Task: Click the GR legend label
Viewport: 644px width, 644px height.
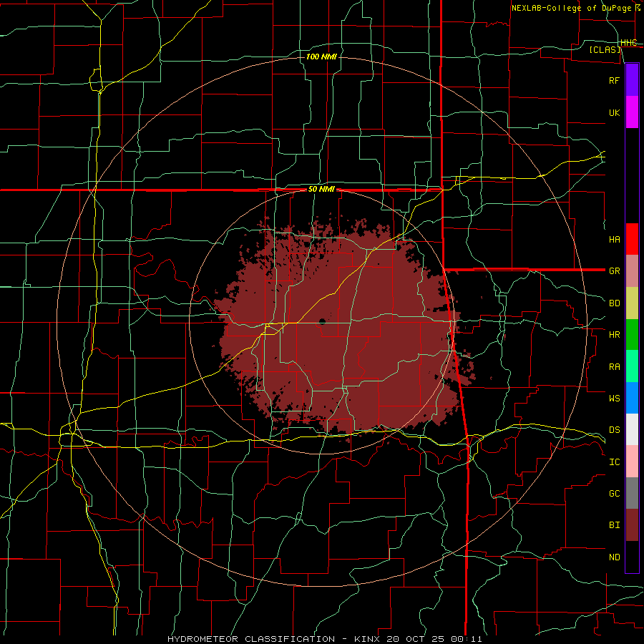Action: coord(614,271)
